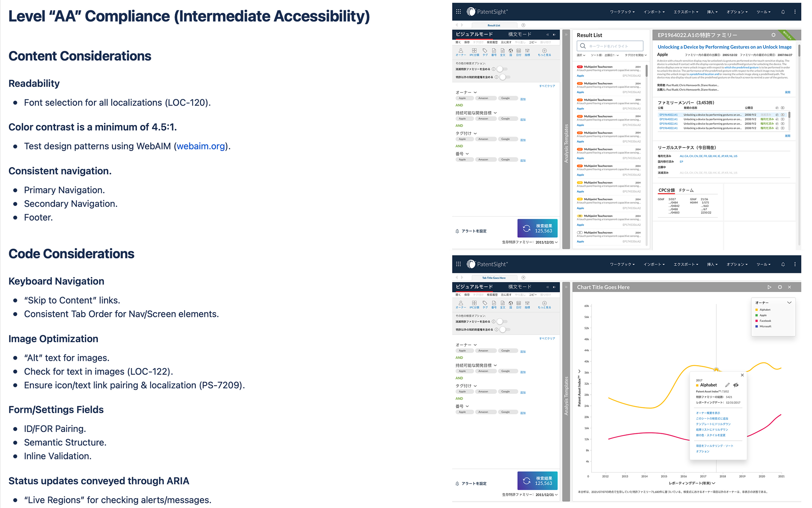Click the pencil edit icon beside Alphabet tooltip
This screenshot has width=812, height=508.
[727, 385]
